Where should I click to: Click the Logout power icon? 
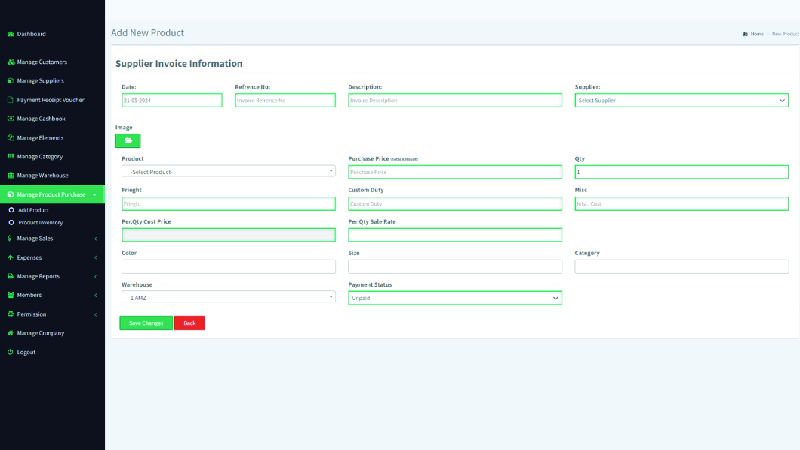coord(11,352)
